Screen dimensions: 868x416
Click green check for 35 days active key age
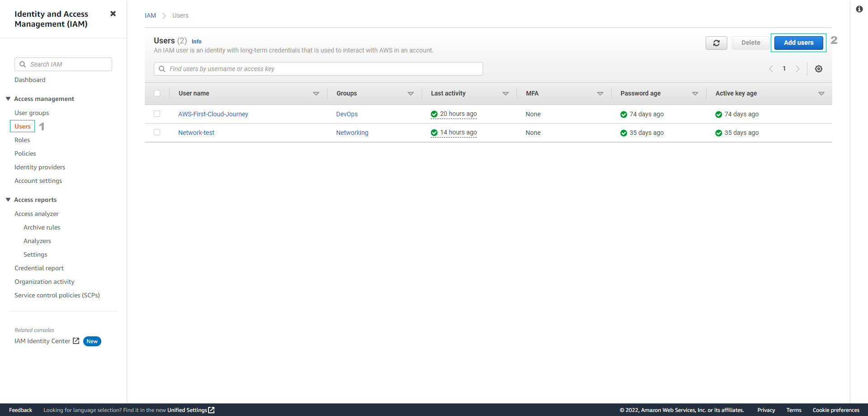click(x=719, y=133)
